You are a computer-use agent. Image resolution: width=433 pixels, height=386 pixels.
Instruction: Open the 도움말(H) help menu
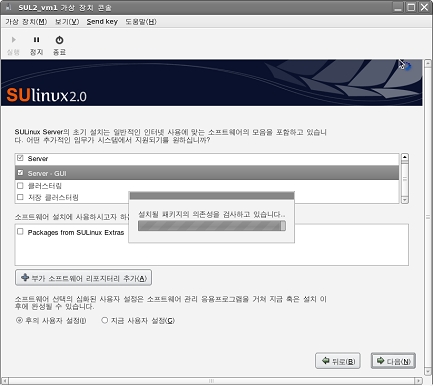(141, 22)
